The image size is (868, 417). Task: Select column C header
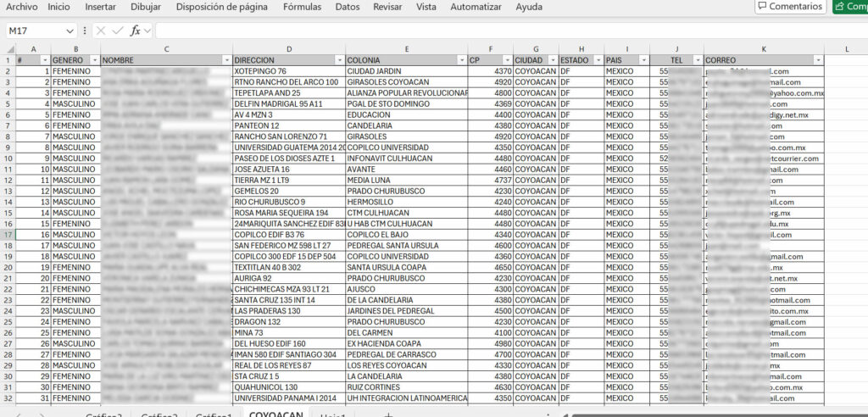coord(167,49)
